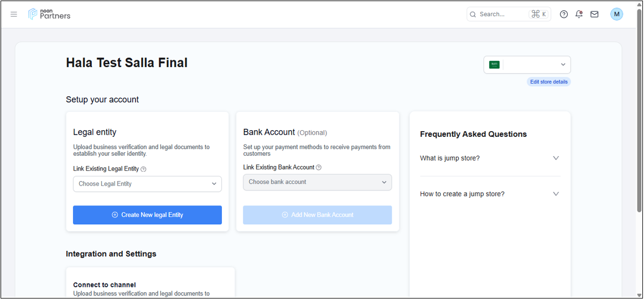This screenshot has width=644, height=299.
Task: Click info icon beside Link Existing Legal Entity
Action: 143,169
